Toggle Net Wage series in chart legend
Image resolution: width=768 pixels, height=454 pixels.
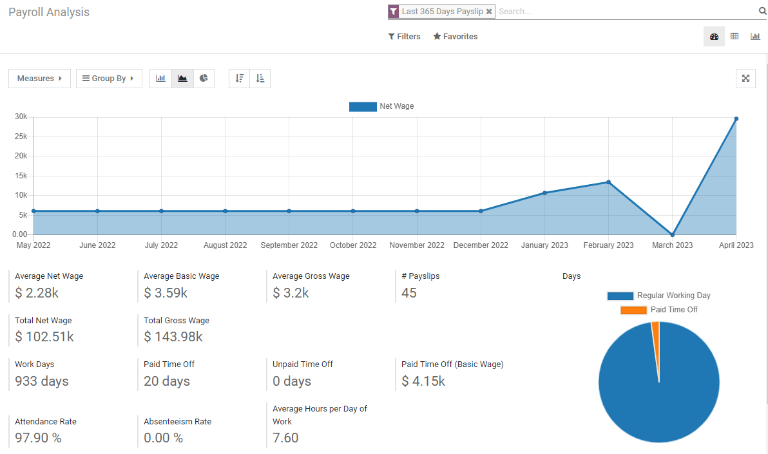tap(381, 106)
